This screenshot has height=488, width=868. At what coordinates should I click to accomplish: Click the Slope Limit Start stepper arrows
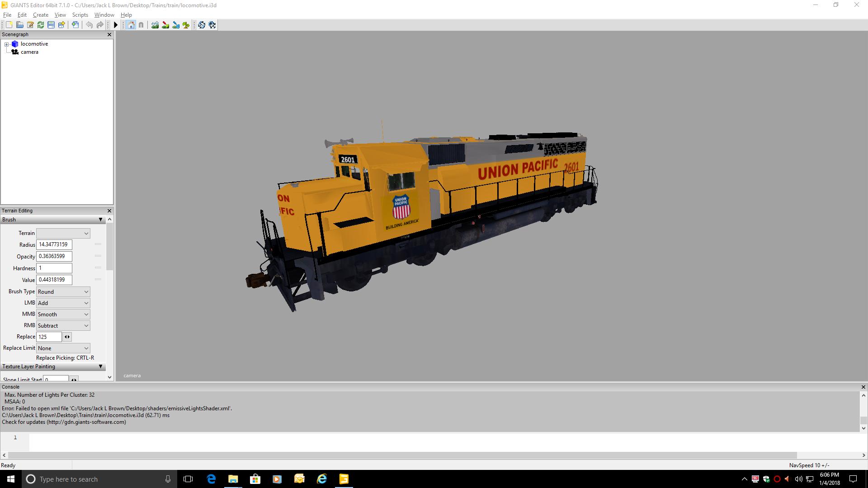click(x=74, y=379)
